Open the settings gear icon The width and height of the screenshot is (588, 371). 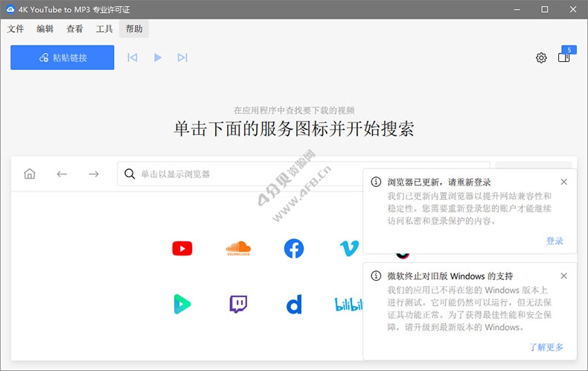click(x=541, y=58)
